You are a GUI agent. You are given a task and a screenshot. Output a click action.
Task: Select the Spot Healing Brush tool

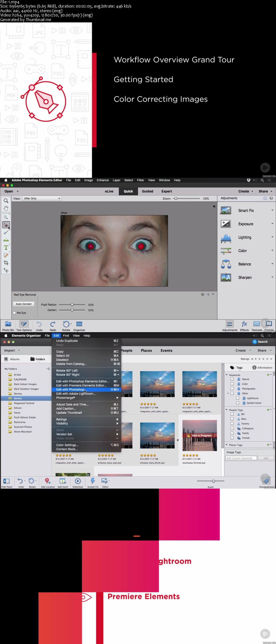click(6, 255)
